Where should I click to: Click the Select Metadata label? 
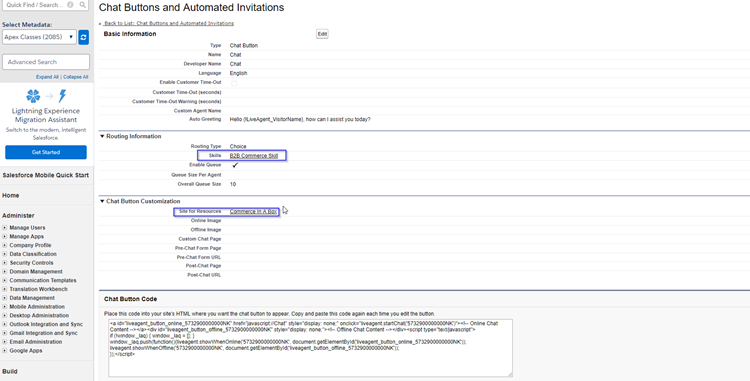pyautogui.click(x=27, y=25)
